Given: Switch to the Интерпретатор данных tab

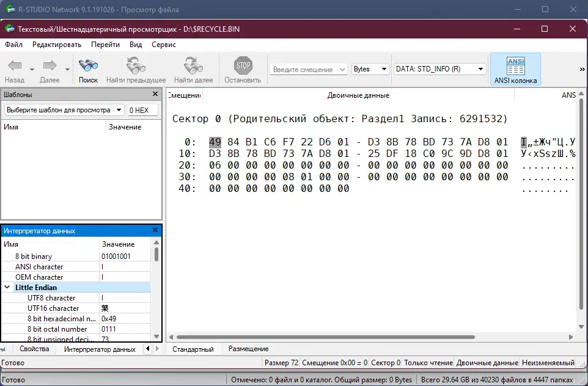Looking at the screenshot, I should click(x=100, y=349).
